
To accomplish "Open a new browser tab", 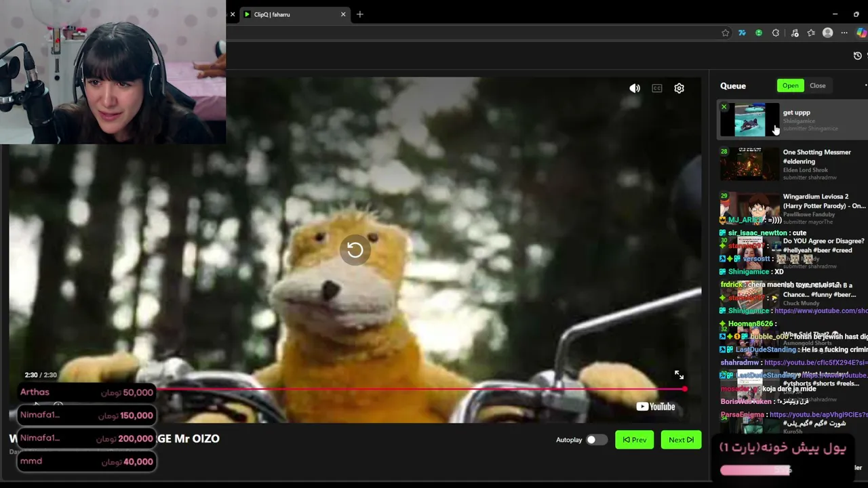I will click(360, 14).
